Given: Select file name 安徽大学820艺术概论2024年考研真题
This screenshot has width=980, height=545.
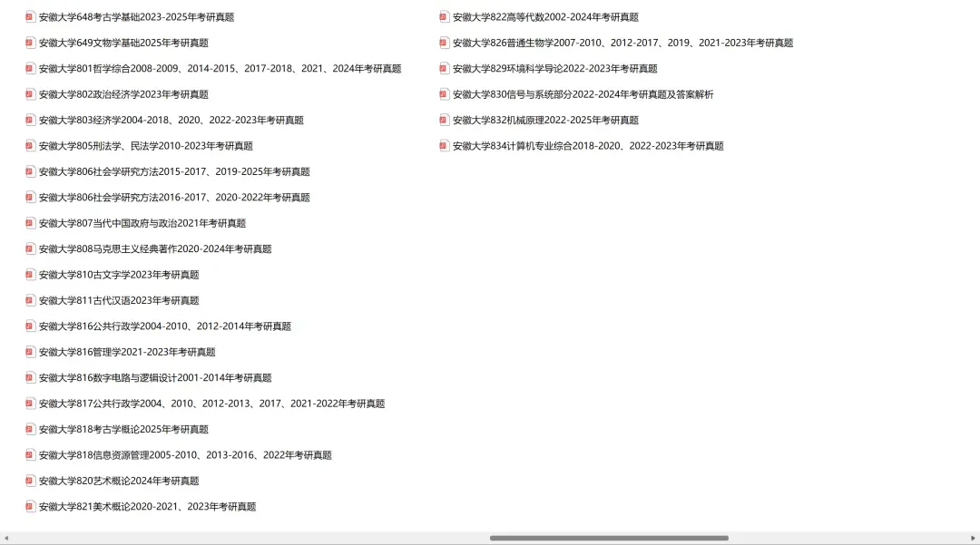Looking at the screenshot, I should [119, 481].
